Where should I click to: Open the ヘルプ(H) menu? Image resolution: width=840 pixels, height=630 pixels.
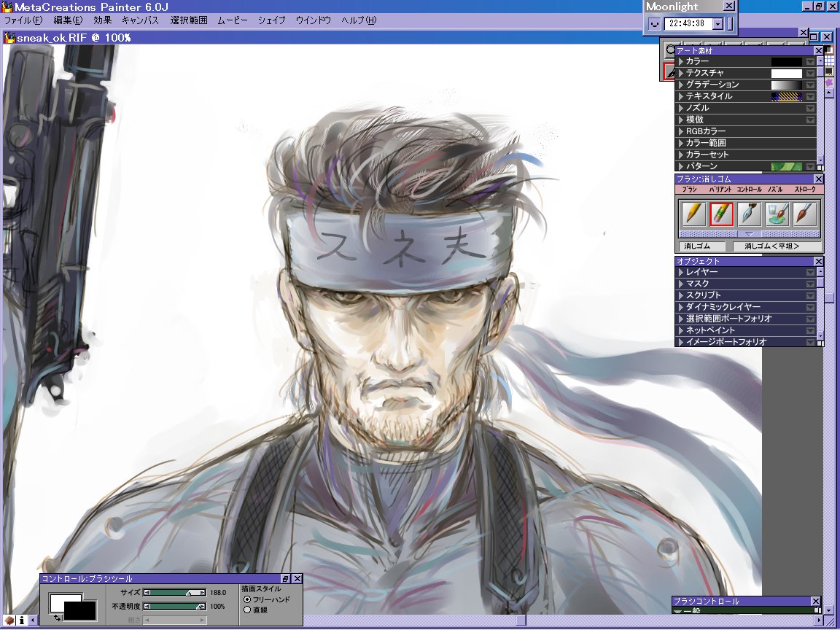pos(359,20)
